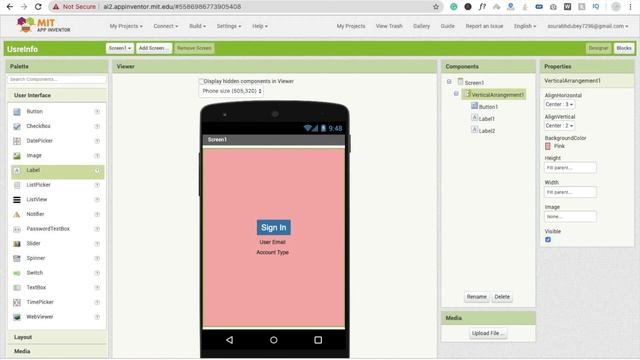Open the Phone size dropdown
The image size is (640, 360).
(x=232, y=91)
